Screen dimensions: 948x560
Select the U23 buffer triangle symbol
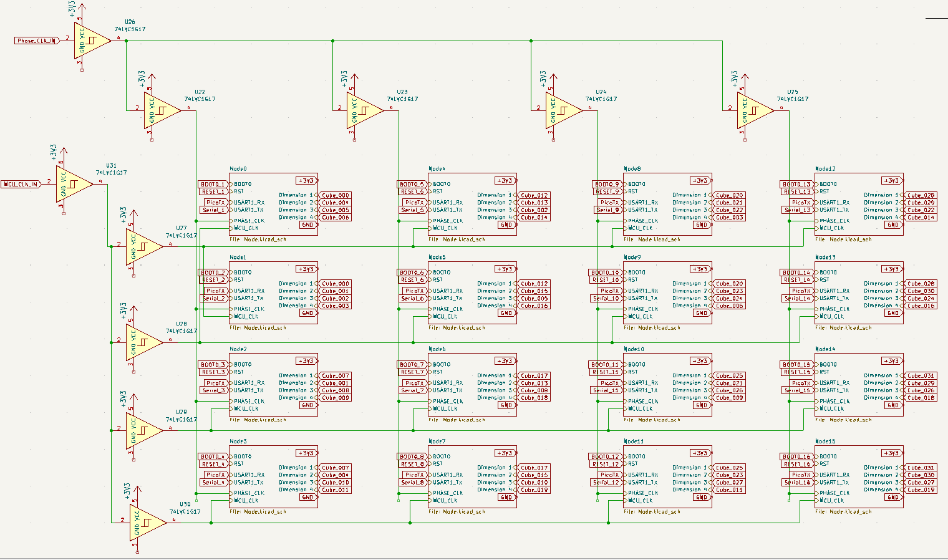point(363,111)
